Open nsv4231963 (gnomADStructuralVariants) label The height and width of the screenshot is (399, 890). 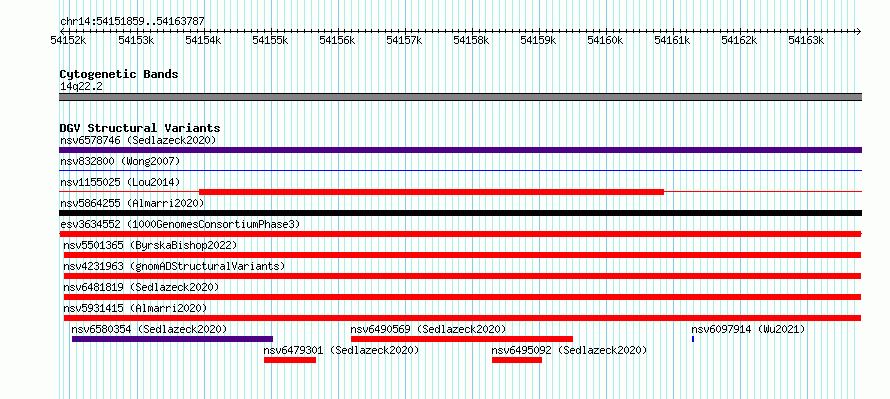174,266
